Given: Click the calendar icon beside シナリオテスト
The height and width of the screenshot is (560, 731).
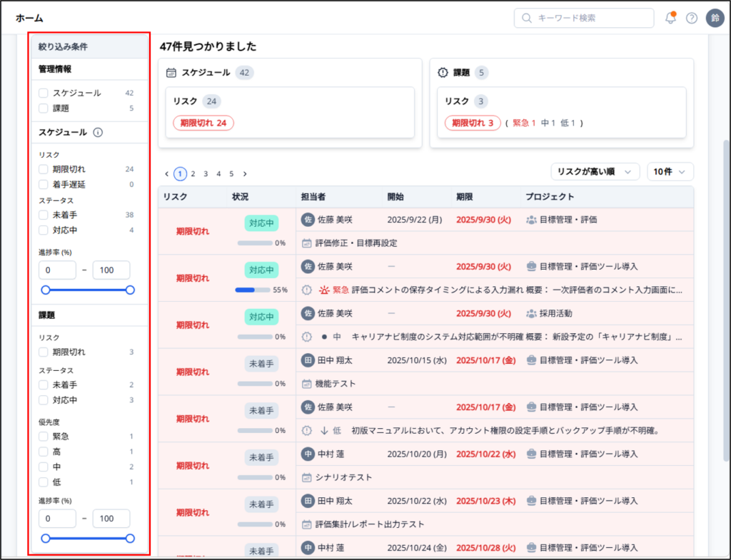Looking at the screenshot, I should [306, 477].
